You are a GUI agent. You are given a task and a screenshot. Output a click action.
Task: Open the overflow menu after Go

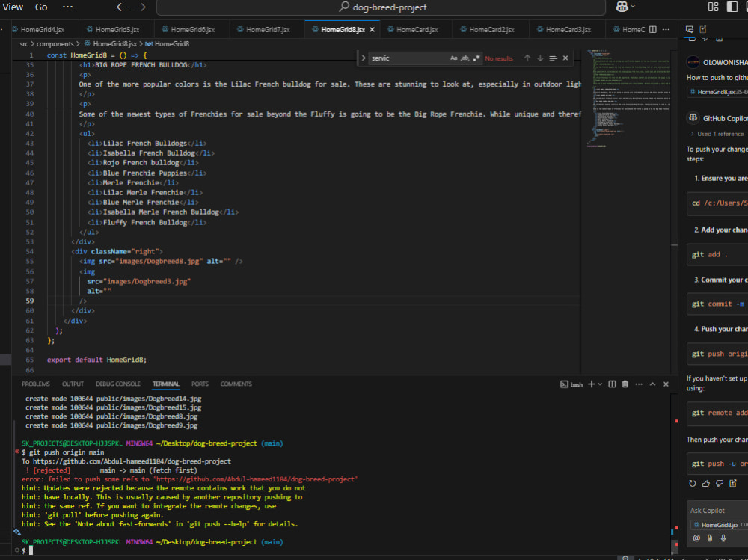pos(68,7)
